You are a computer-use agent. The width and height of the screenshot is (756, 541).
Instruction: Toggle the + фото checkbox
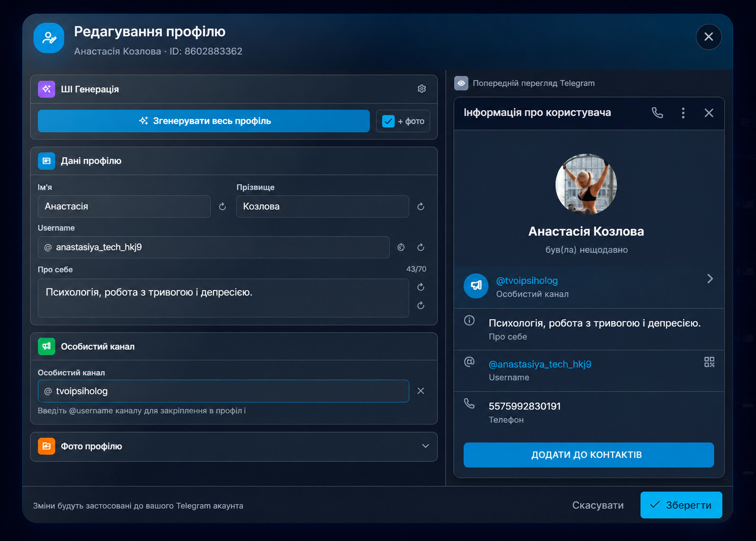388,121
